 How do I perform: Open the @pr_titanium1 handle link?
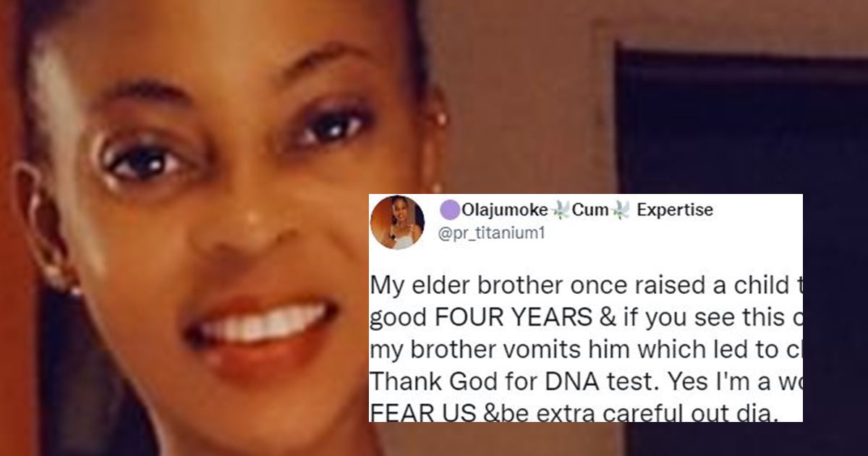coord(484,235)
